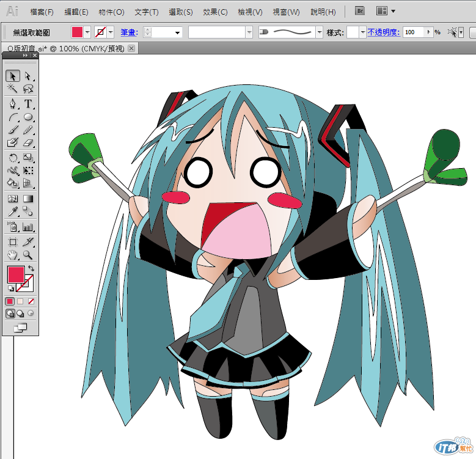Set paint mode to Gradient

coord(20,301)
